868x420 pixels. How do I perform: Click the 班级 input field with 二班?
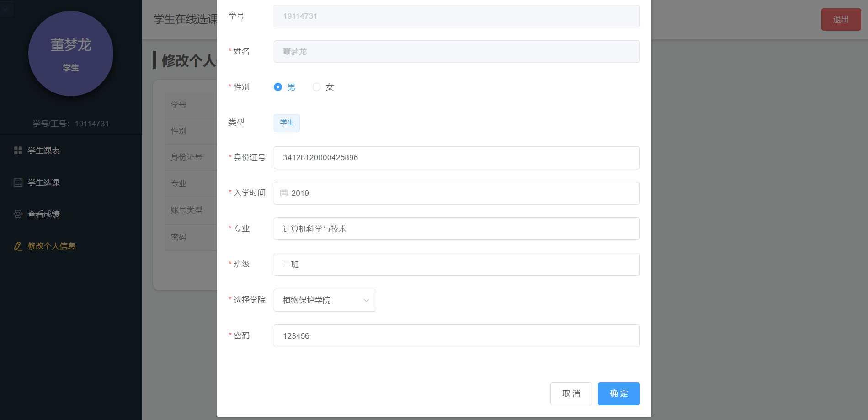coord(457,264)
